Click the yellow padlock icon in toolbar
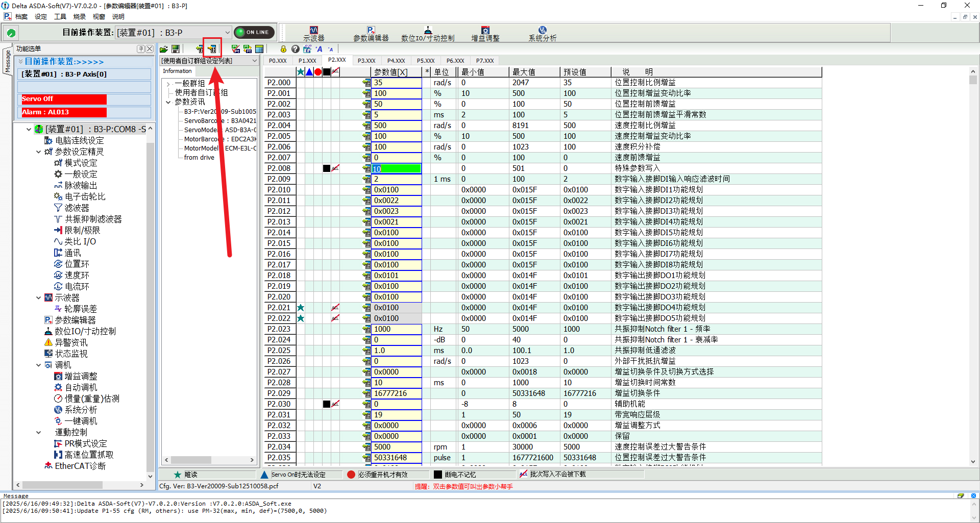This screenshot has height=523, width=980. pos(283,49)
